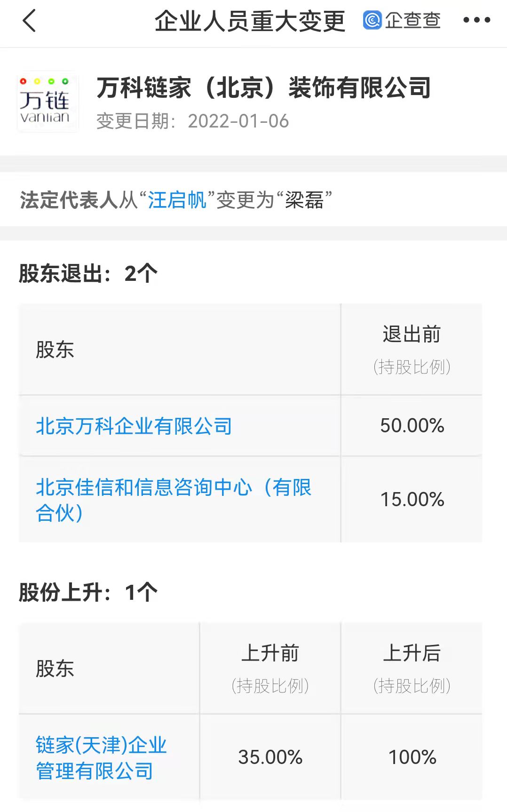Tap the change date 2022-01-06
The height and width of the screenshot is (812, 507).
click(x=238, y=121)
